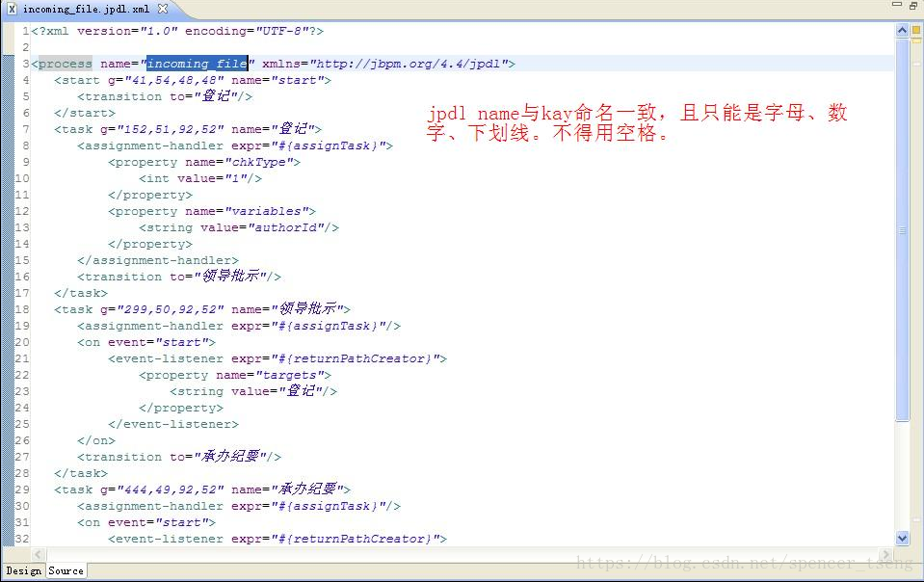This screenshot has width=924, height=582.
Task: Click the transition to="承办纪要" line
Action: click(179, 457)
